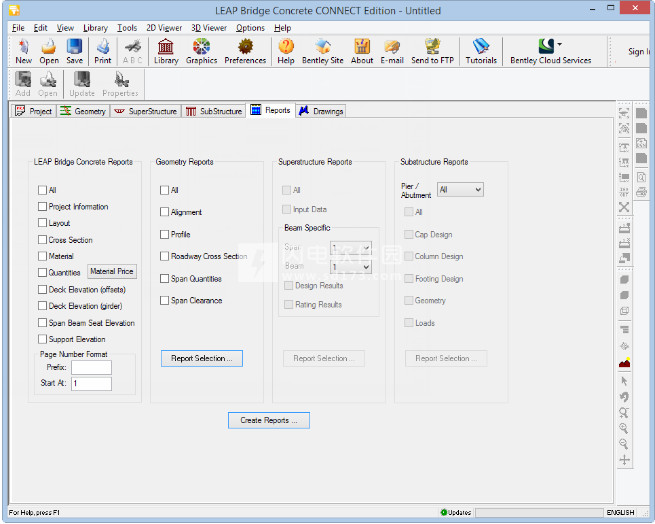Open the Options menu
Viewport: 655px width, 524px height.
pyautogui.click(x=250, y=28)
